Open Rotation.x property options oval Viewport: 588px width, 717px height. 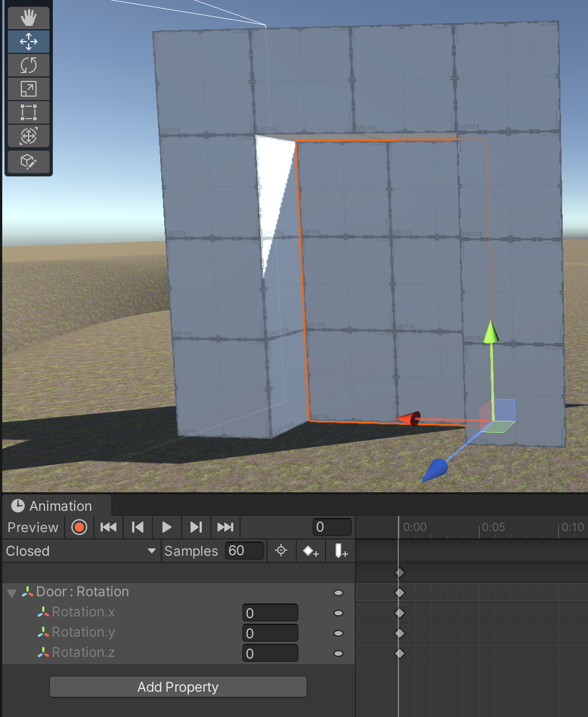click(x=338, y=613)
